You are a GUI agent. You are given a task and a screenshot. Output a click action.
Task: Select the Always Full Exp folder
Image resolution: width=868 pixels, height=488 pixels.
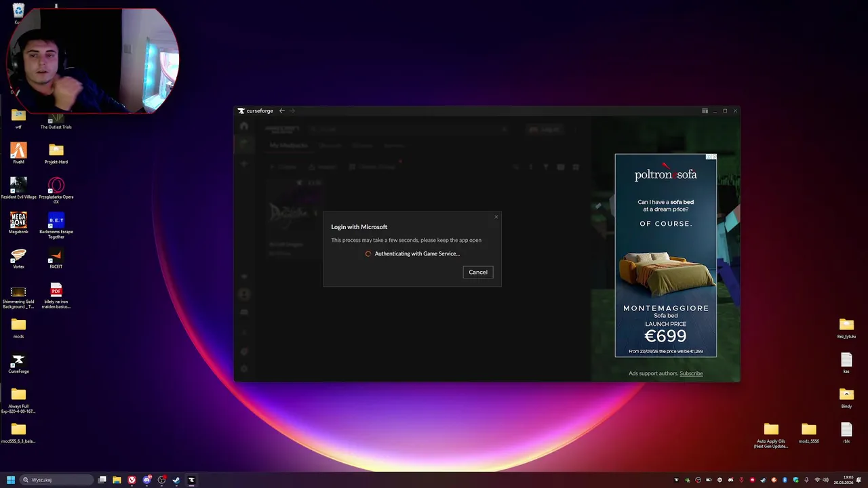pos(18,400)
